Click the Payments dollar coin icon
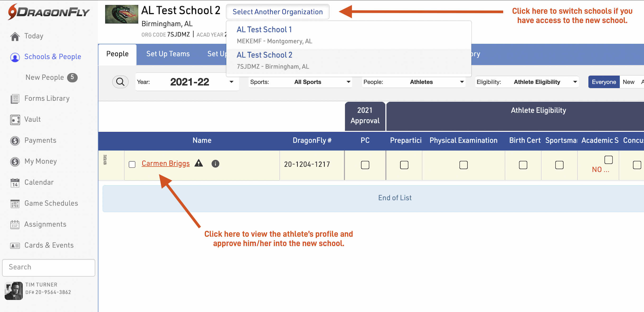 pyautogui.click(x=15, y=141)
